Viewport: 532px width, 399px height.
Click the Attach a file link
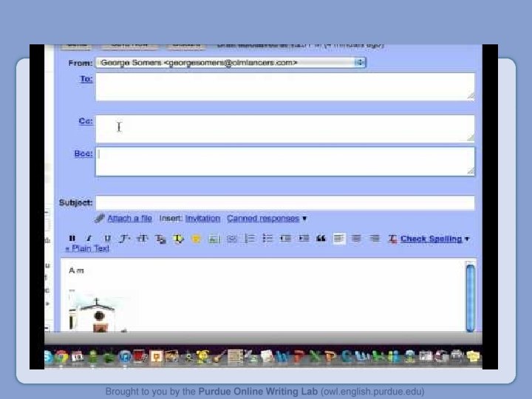(x=129, y=219)
